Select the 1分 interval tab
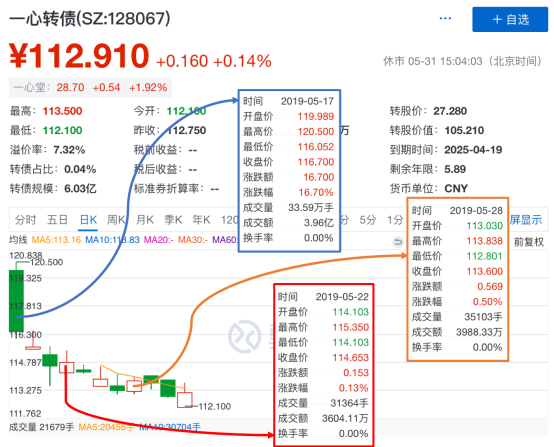 pos(395,220)
